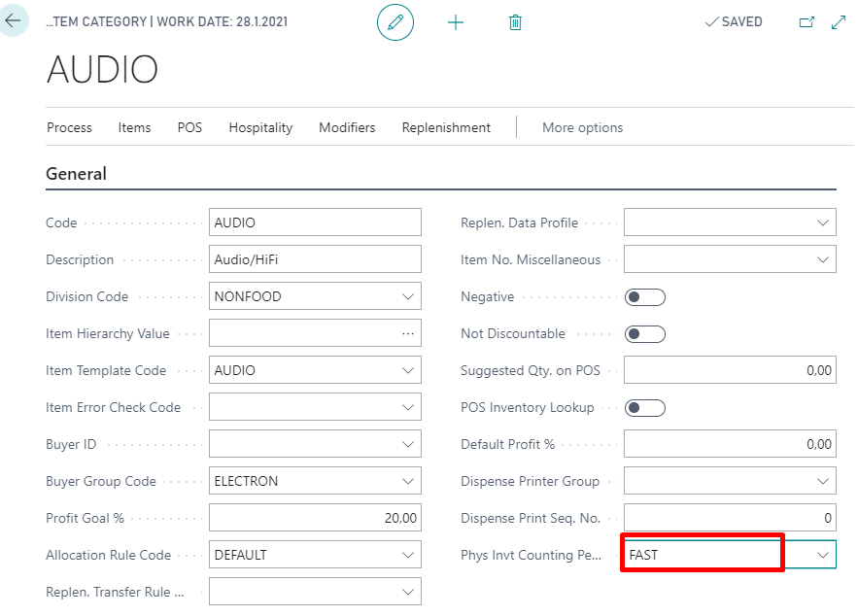Screen dimensions: 858x616
Task: Click the Description input field
Action: [315, 259]
